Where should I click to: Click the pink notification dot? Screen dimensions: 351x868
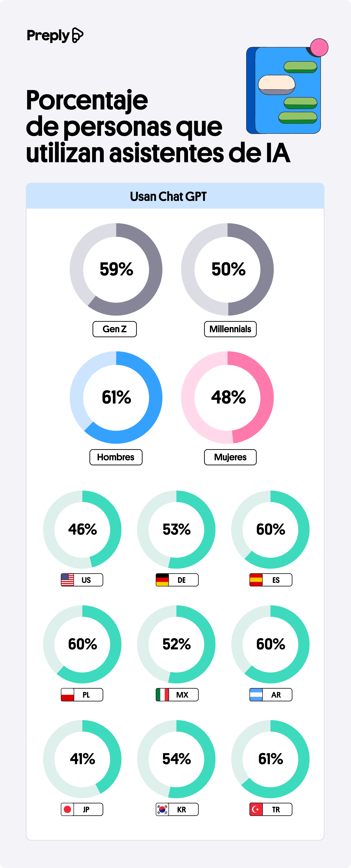319,47
